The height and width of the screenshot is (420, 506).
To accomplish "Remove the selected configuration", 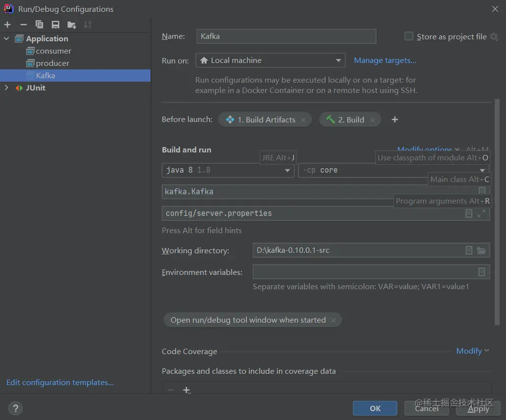I will click(24, 25).
